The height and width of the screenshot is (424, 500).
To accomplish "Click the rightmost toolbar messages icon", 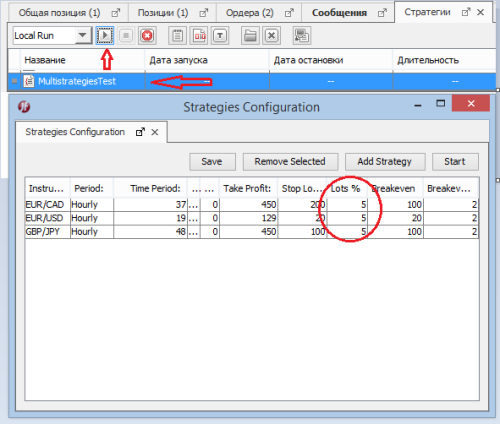I will pos(302,35).
